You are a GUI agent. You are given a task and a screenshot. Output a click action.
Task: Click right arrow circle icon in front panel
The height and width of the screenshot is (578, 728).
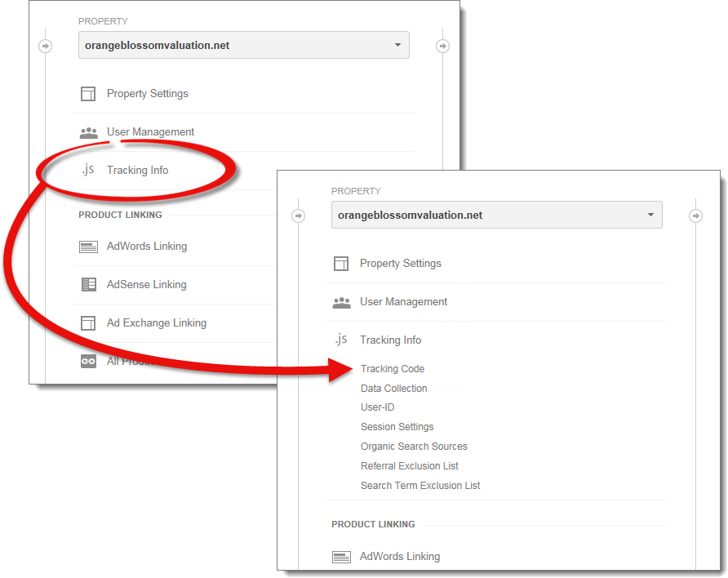695,216
